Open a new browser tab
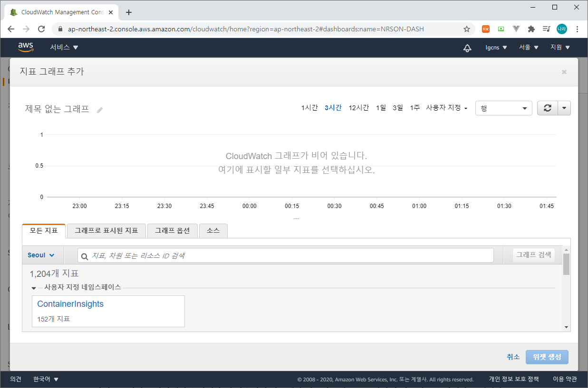 (129, 12)
